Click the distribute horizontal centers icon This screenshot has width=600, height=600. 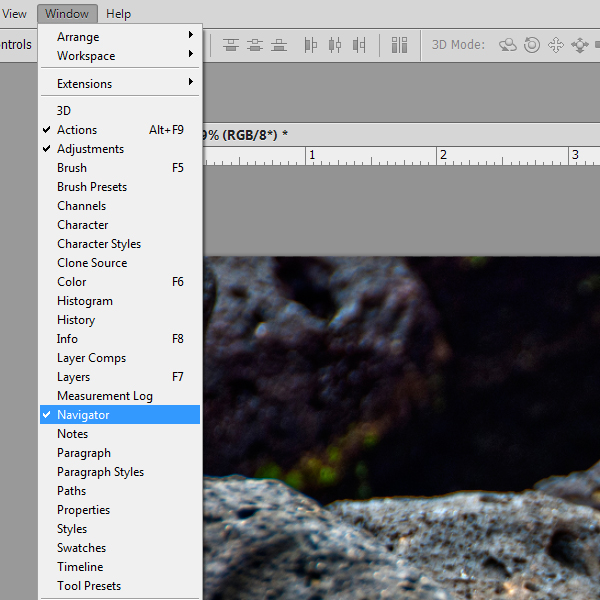coord(335,45)
